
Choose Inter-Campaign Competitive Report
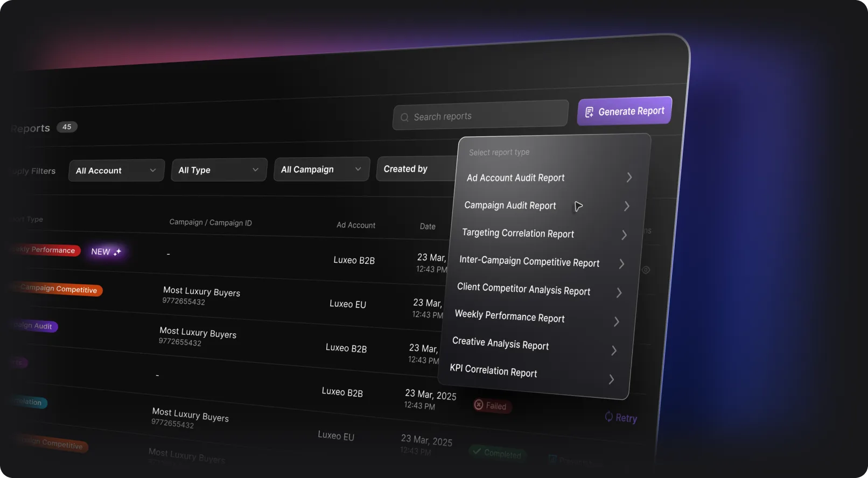[529, 261]
